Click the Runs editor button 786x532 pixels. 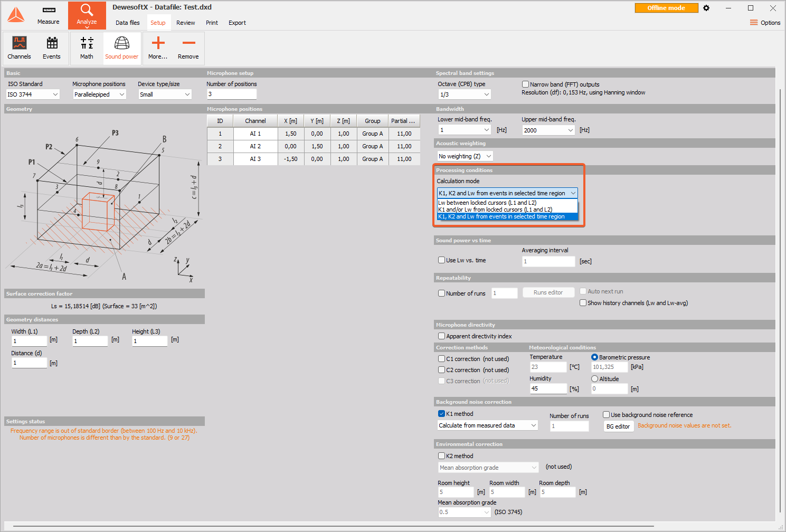click(548, 292)
